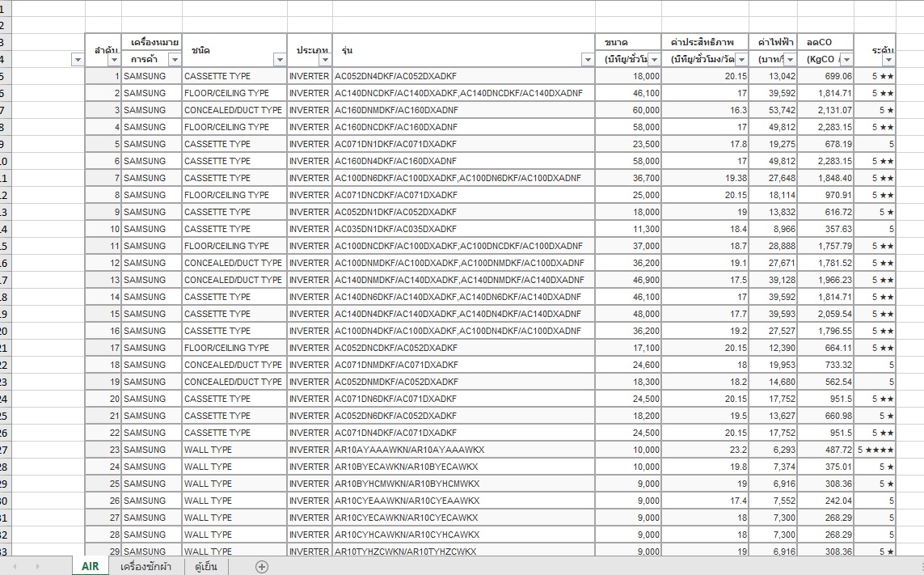Select model cell AC160DNCDKF/AC160DXADNF
The image size is (924, 575).
(464, 128)
